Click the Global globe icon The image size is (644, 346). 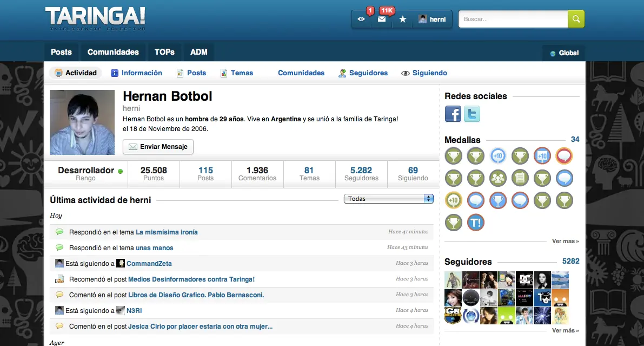[553, 54]
